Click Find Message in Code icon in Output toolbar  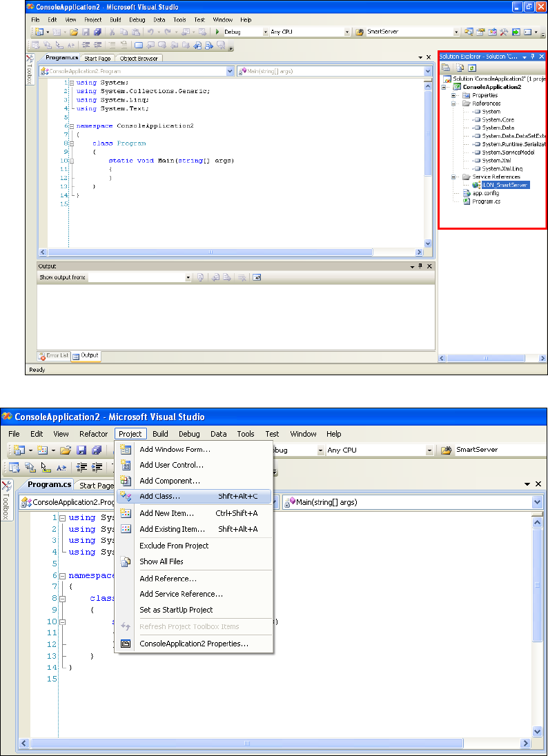click(200, 277)
